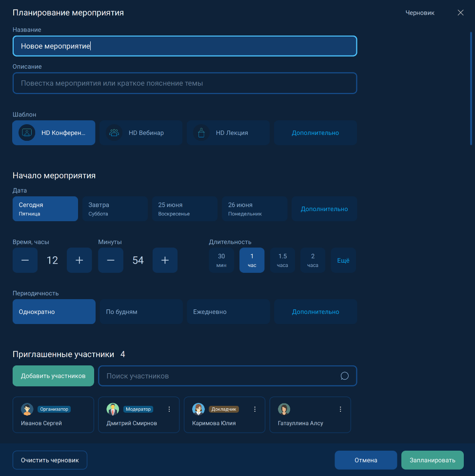Set duration to 30 мин
Viewport: 475px width, 476px height.
coord(221,260)
